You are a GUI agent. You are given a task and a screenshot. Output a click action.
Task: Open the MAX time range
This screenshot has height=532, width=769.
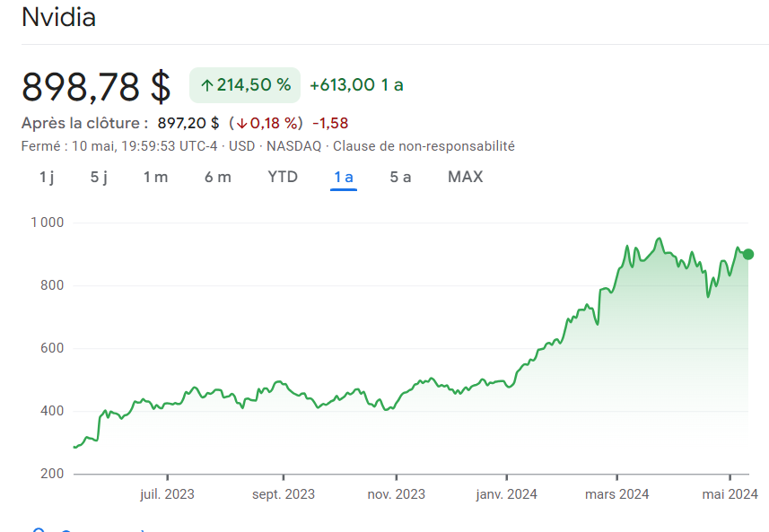point(465,177)
